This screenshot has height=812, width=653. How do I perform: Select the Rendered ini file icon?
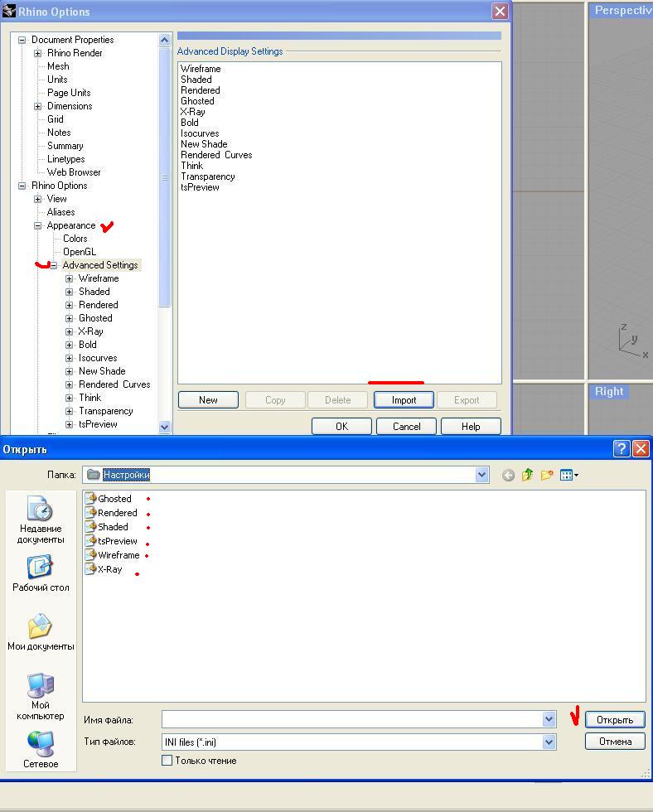coord(90,512)
